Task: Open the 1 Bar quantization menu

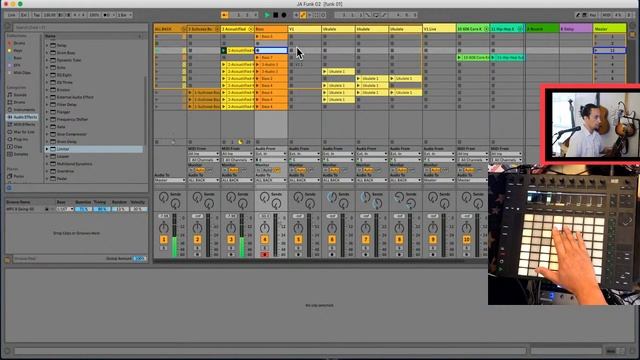Action: point(124,15)
